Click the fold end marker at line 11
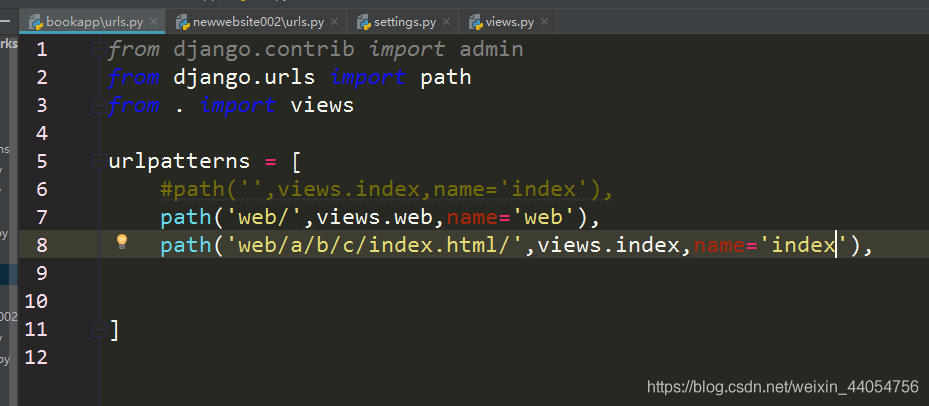The width and height of the screenshot is (929, 406). pyautogui.click(x=99, y=328)
